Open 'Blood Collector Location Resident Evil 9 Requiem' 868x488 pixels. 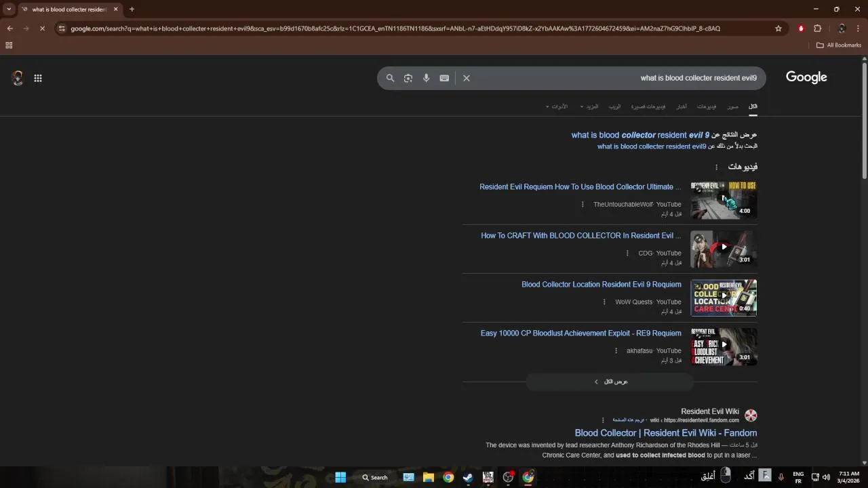click(601, 285)
